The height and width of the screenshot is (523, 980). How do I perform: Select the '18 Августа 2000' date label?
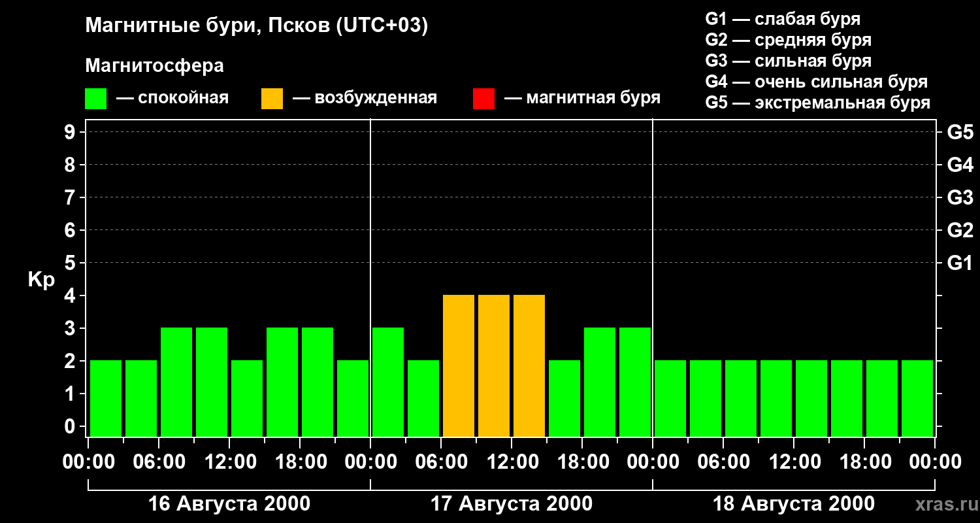coord(794,503)
